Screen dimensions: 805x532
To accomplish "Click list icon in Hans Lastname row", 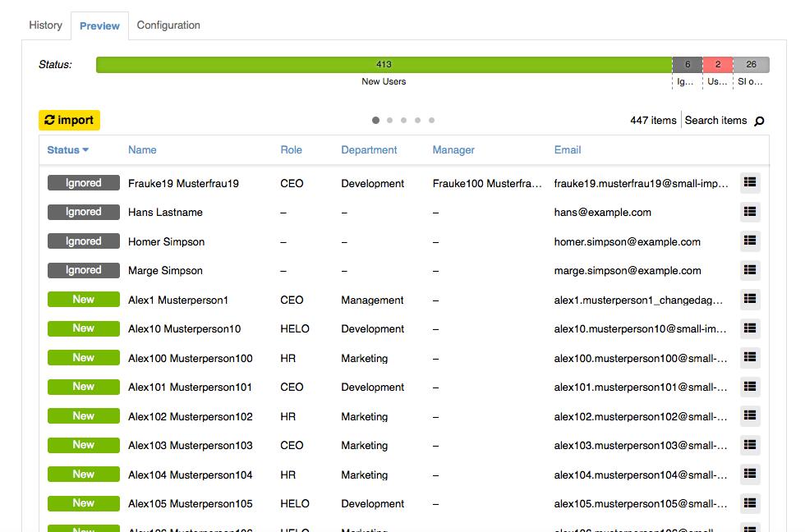I will (x=749, y=212).
